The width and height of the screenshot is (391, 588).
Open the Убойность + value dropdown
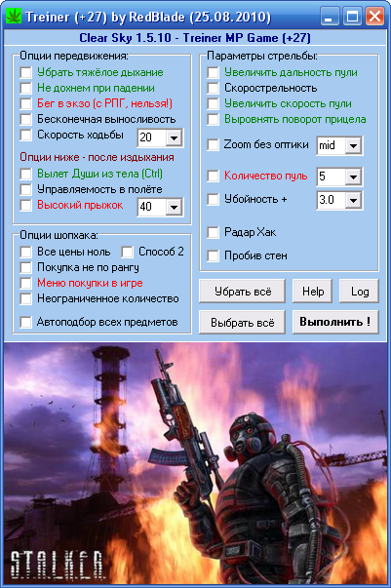pos(353,200)
